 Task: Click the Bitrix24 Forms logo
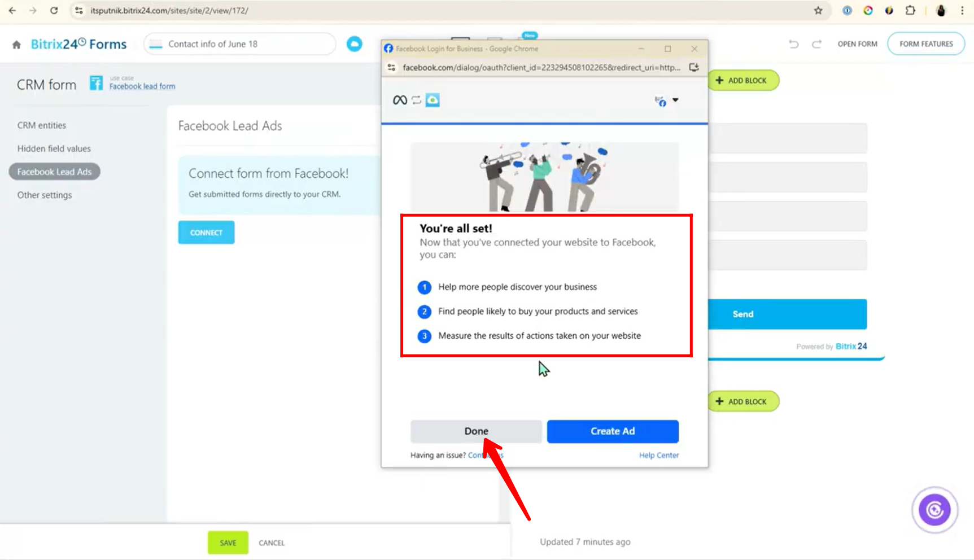[78, 44]
